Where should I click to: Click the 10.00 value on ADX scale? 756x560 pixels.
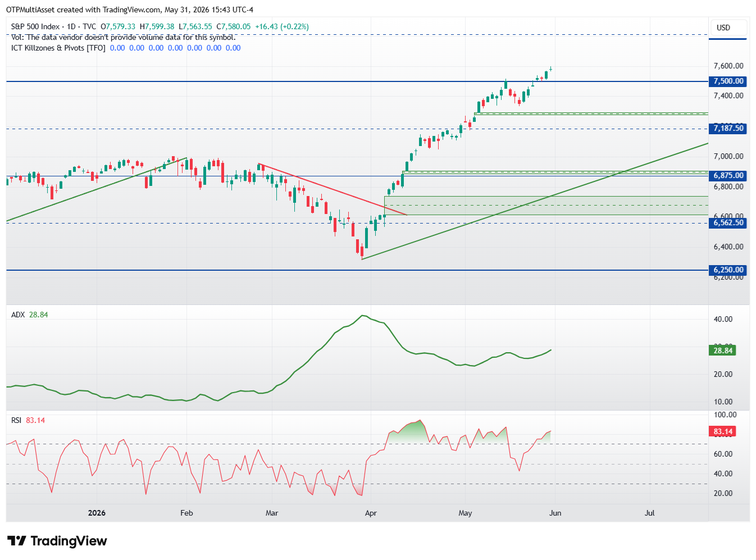(x=723, y=402)
